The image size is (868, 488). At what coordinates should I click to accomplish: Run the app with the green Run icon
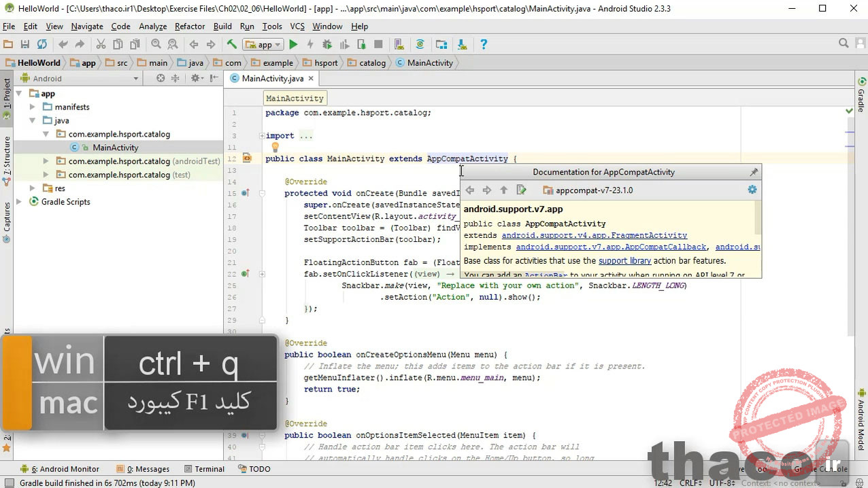(x=293, y=44)
